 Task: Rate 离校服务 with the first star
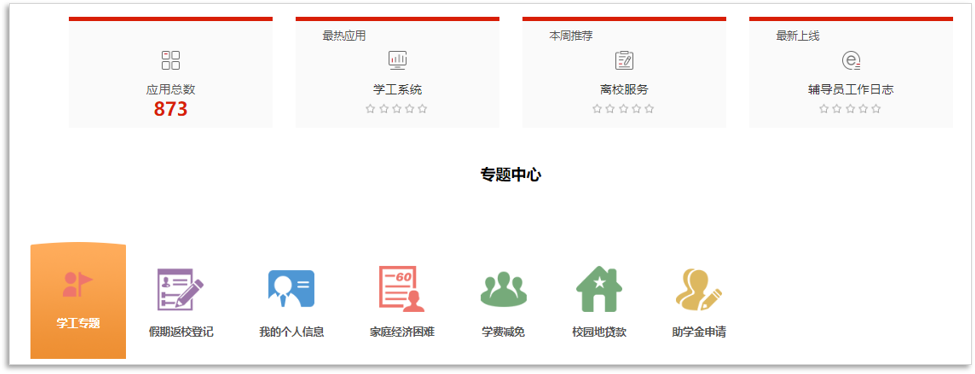click(597, 109)
